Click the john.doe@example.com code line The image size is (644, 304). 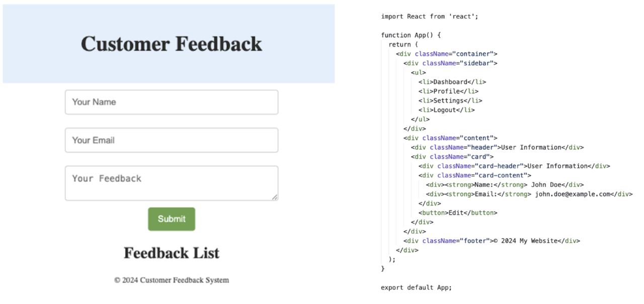coord(529,194)
